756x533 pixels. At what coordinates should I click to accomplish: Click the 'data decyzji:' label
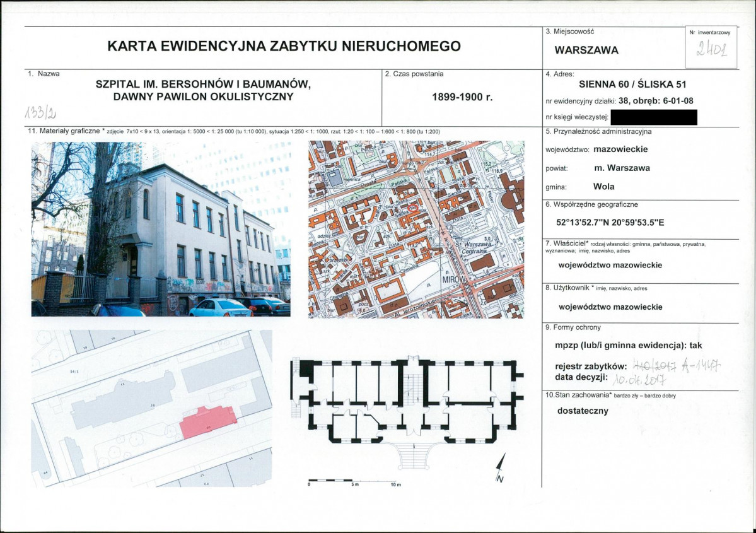pos(581,377)
